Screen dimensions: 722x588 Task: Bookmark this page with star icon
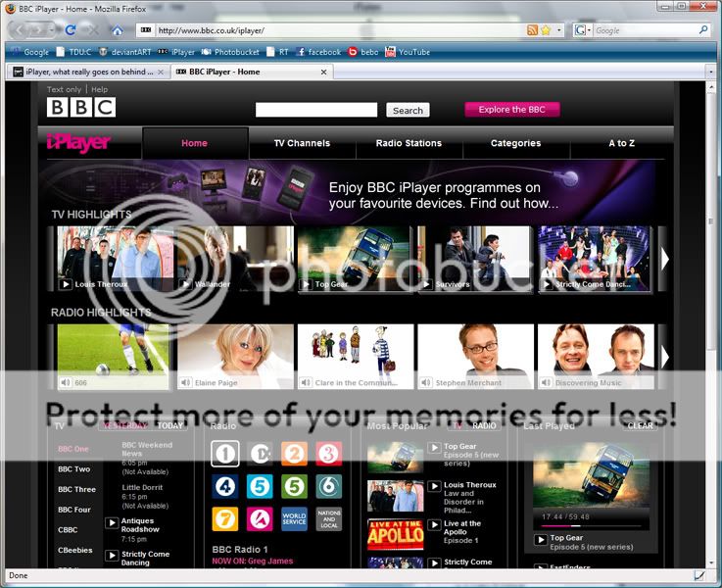(x=546, y=30)
